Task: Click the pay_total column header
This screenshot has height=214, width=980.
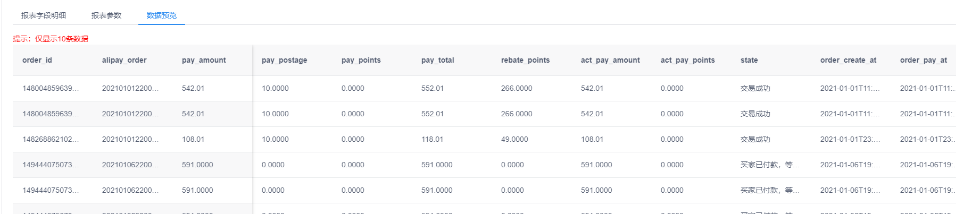Action: (437, 60)
